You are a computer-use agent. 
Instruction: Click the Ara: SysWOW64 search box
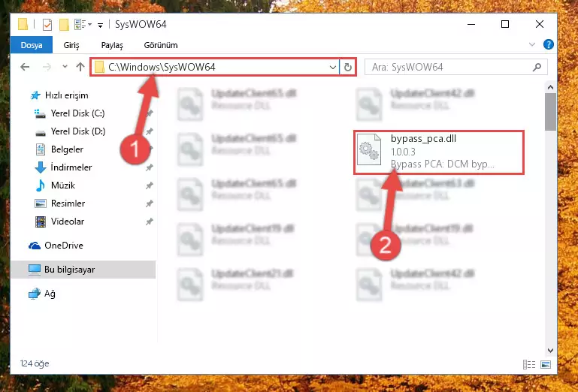456,67
